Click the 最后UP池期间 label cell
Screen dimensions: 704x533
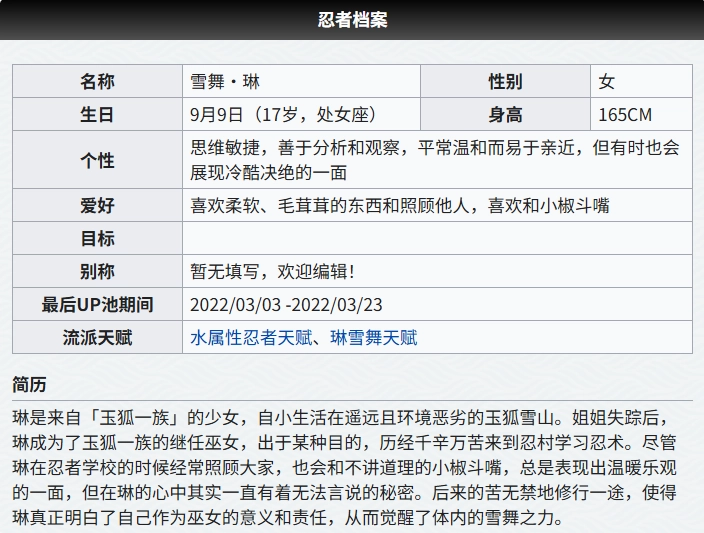(x=98, y=304)
